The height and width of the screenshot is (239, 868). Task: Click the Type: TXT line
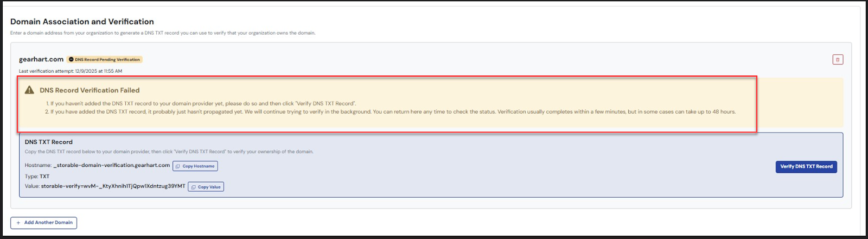37,177
